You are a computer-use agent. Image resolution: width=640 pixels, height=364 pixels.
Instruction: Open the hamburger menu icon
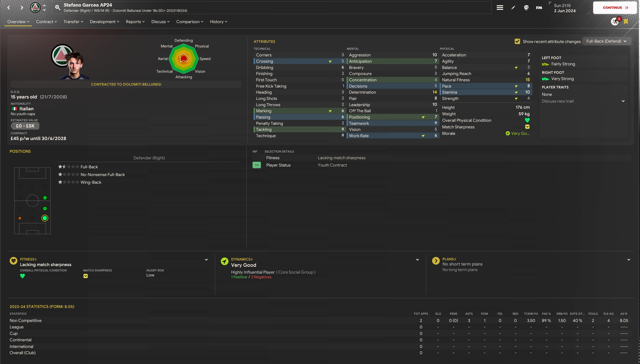tap(500, 8)
